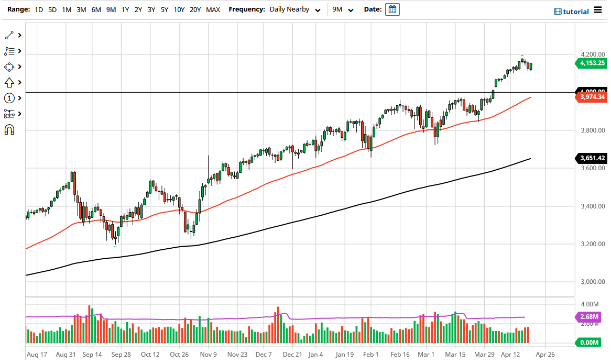Screen dimensions: 611x364
Task: Click the tutorial film reel icon
Action: pyautogui.click(x=557, y=11)
